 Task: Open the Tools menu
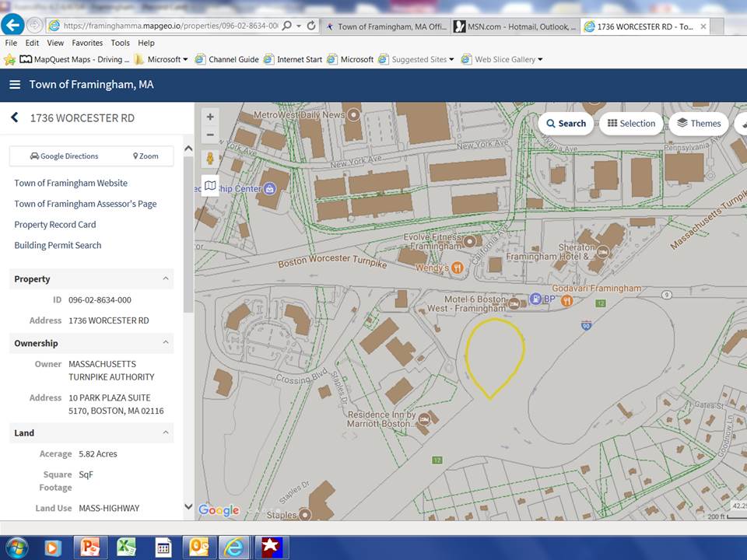[x=120, y=43]
